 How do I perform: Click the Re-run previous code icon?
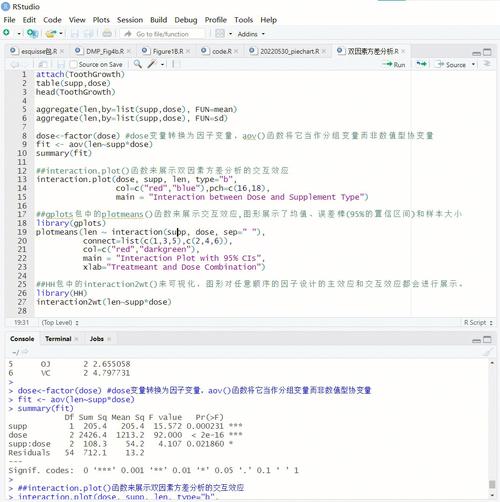421,64
